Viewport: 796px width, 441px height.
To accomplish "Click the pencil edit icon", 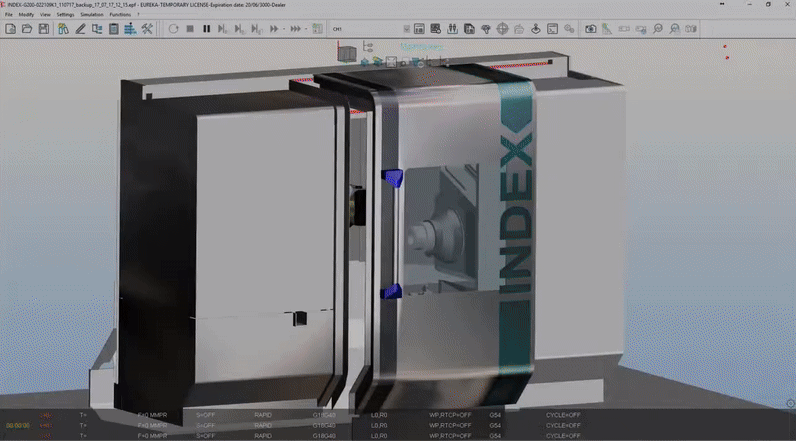I will (x=78, y=28).
